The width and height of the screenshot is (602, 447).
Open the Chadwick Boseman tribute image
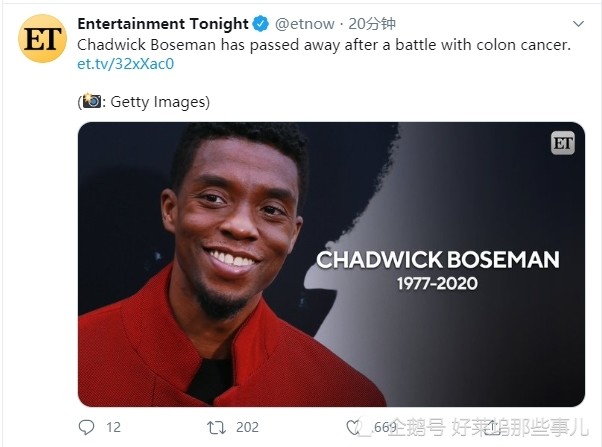(x=331, y=264)
